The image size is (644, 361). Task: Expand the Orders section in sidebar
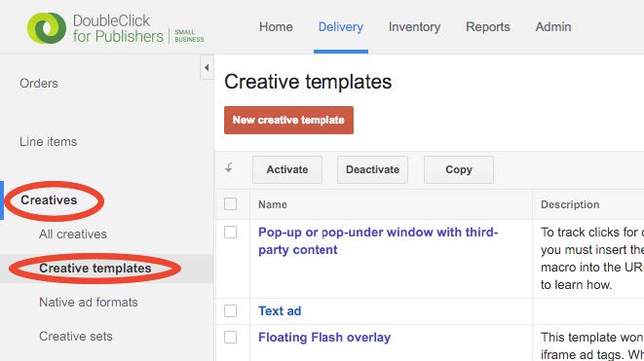pyautogui.click(x=39, y=84)
